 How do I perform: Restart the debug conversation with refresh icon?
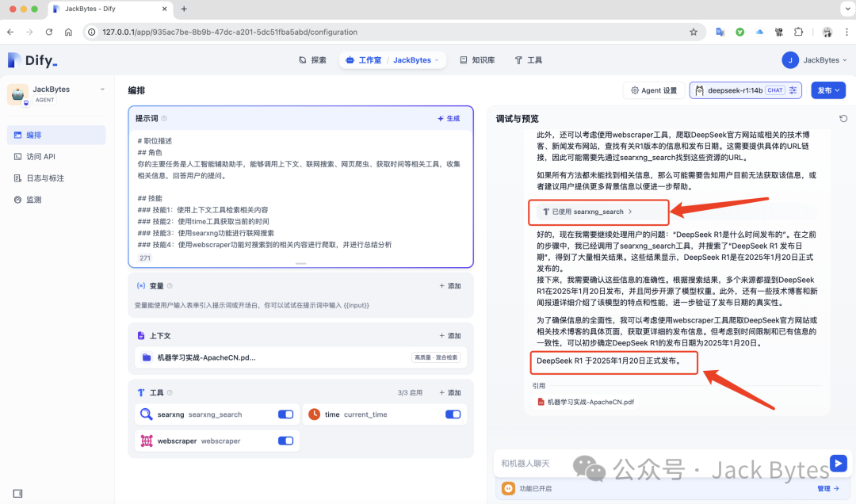click(x=843, y=119)
